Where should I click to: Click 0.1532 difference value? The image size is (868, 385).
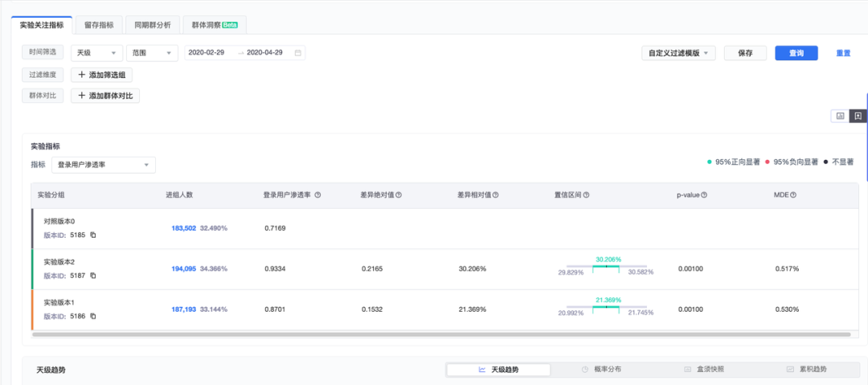pyautogui.click(x=372, y=309)
